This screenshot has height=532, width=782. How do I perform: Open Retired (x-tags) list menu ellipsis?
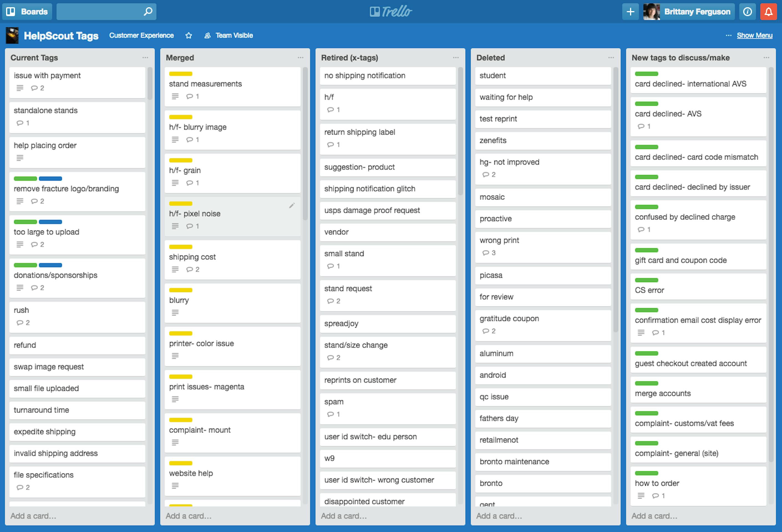456,57
